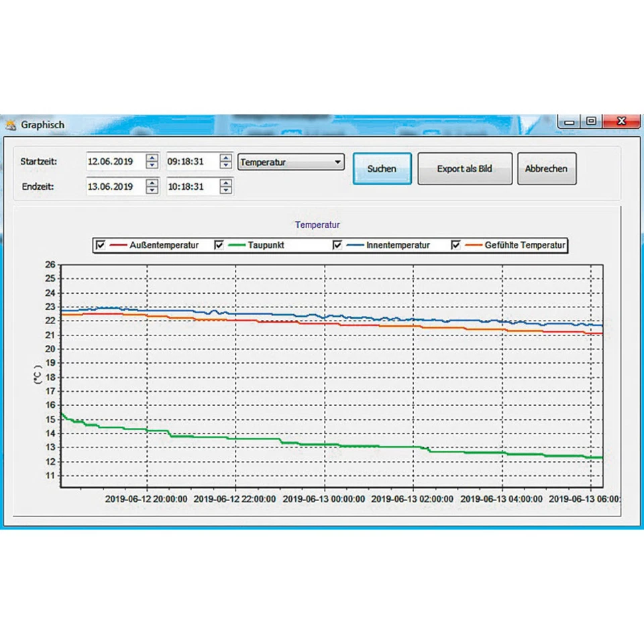Decrement the end time using the down arrow
This screenshot has width=644, height=644.
(x=225, y=191)
